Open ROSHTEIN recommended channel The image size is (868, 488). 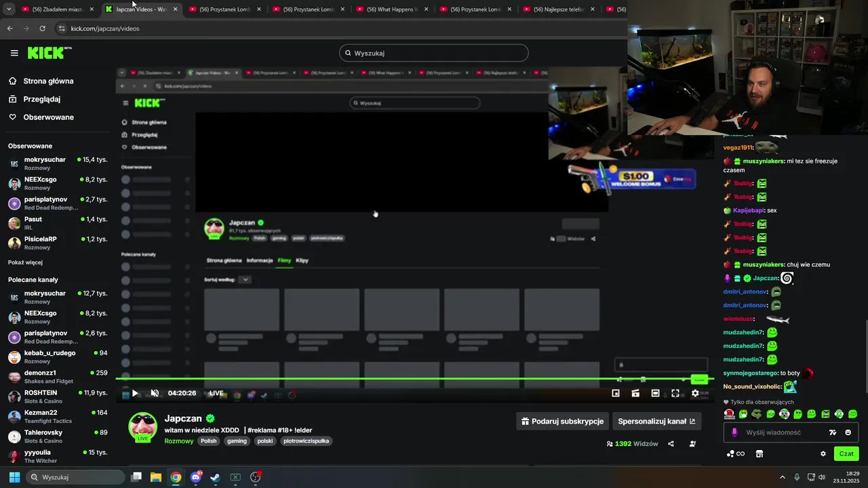coord(58,396)
